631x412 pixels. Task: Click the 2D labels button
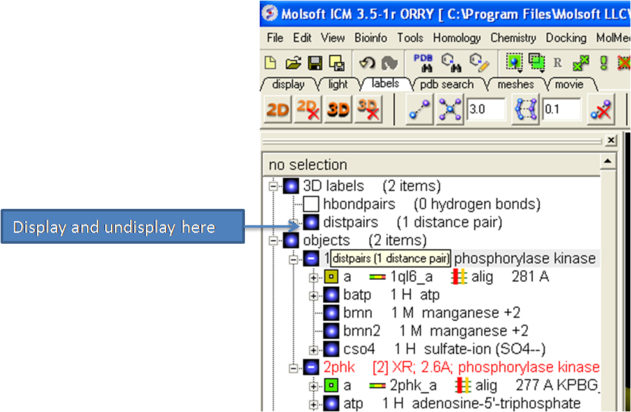click(277, 110)
